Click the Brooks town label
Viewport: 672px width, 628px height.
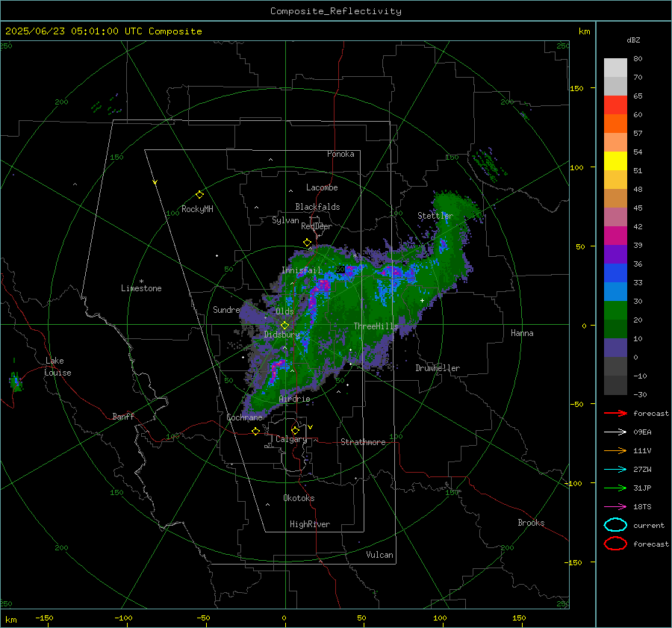[531, 523]
